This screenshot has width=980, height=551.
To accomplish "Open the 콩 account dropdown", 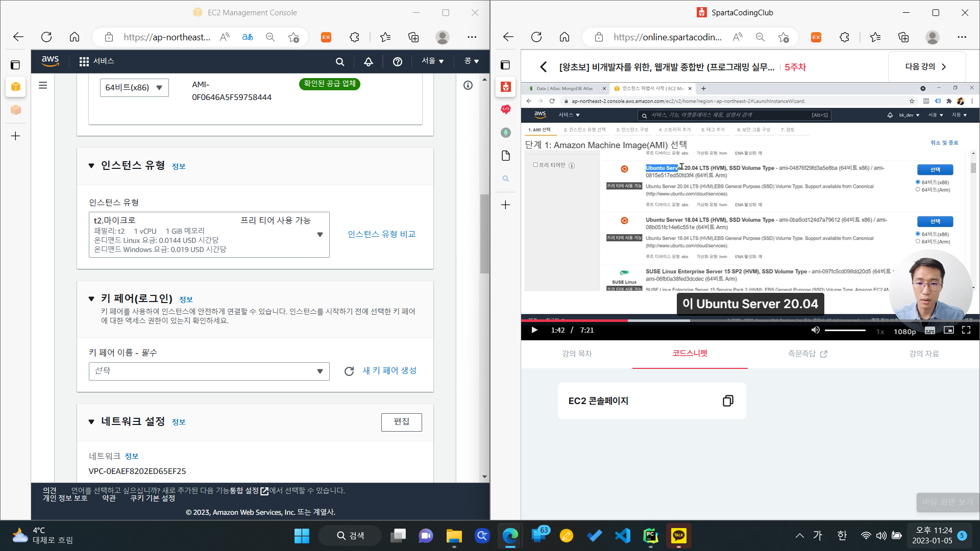I will click(471, 61).
